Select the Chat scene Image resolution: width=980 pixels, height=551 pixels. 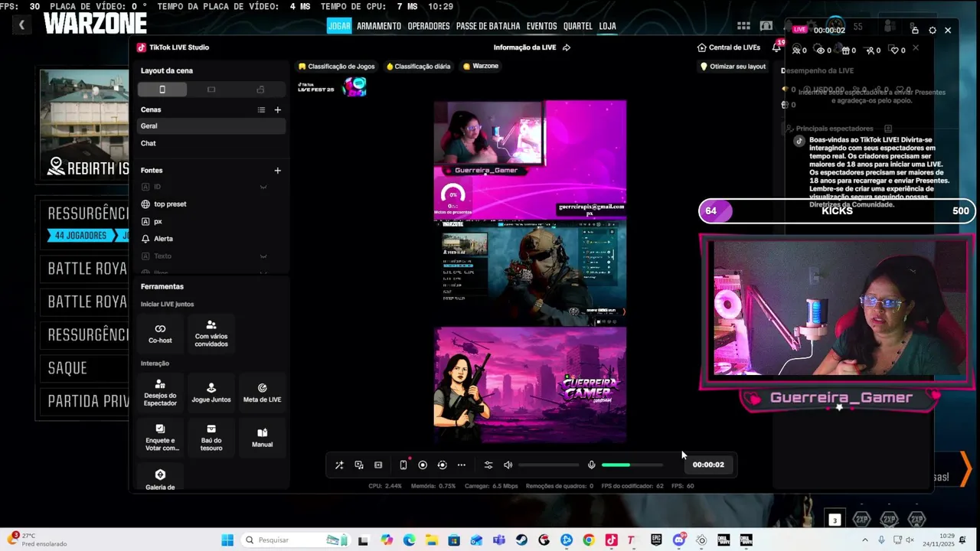211,143
